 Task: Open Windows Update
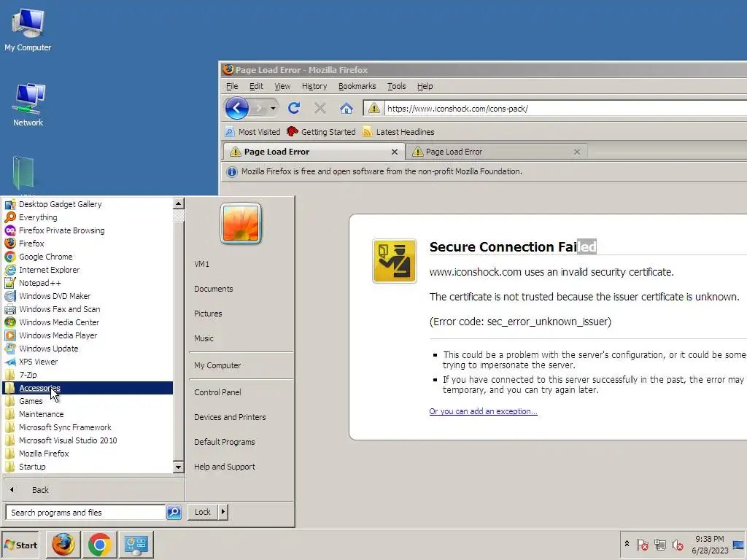88,349
